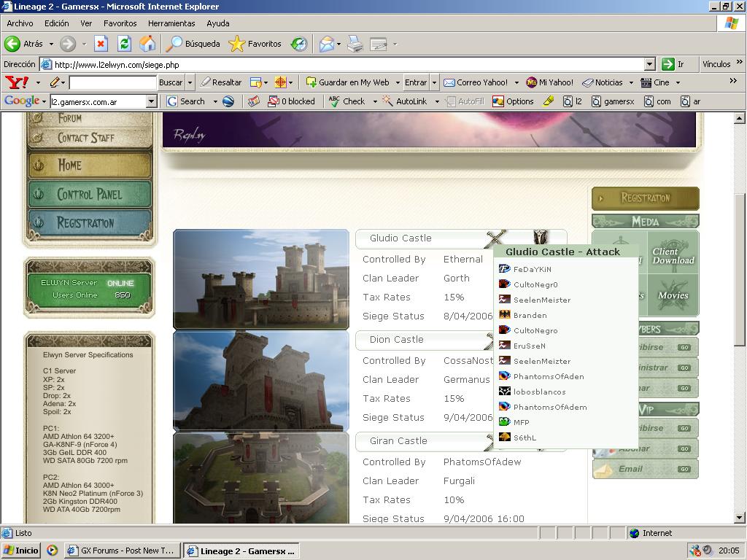The height and width of the screenshot is (560, 747).
Task: Click the FeDaYKiN clan crest icon
Action: [505, 268]
